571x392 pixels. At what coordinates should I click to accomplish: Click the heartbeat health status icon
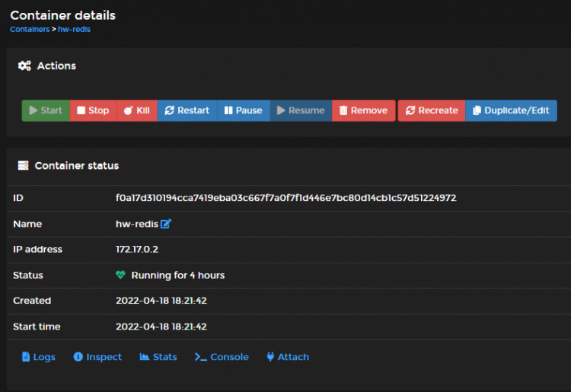tap(120, 275)
